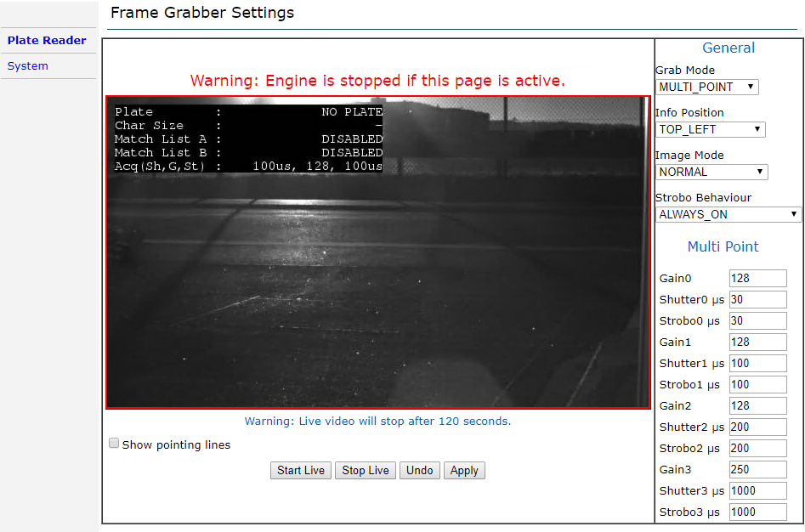Click the Stop Live button
This screenshot has height=532, width=805.
point(366,470)
